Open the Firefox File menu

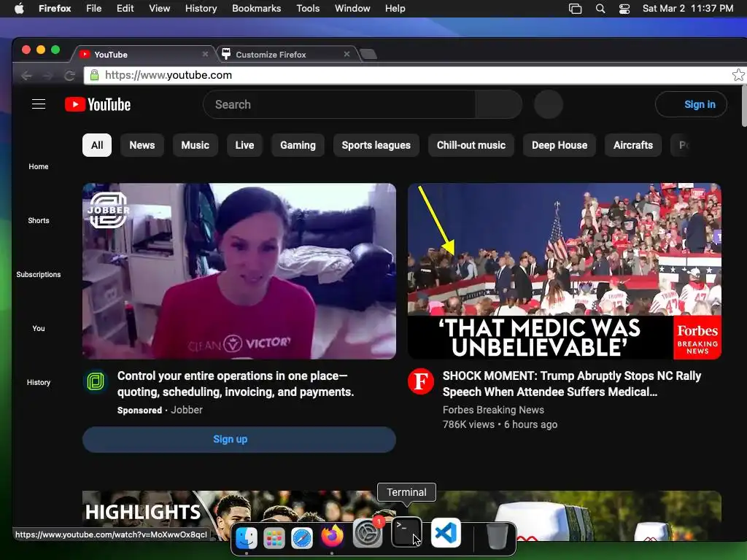(94, 9)
